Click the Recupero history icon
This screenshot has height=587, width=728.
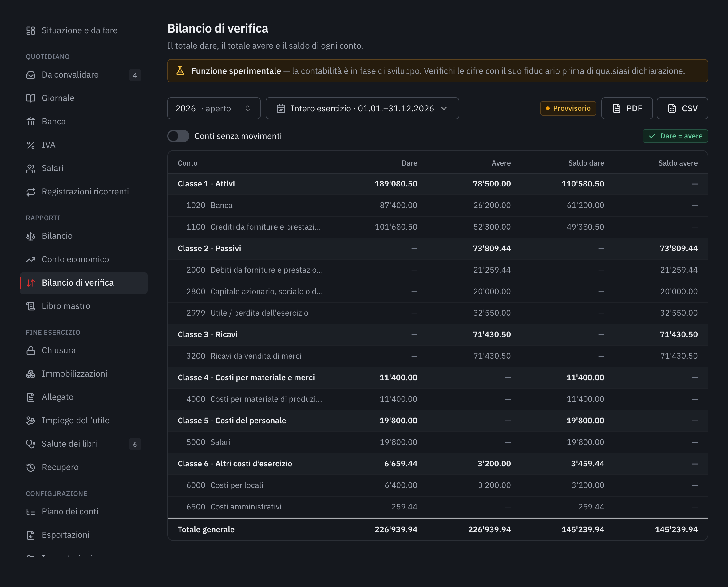(31, 467)
